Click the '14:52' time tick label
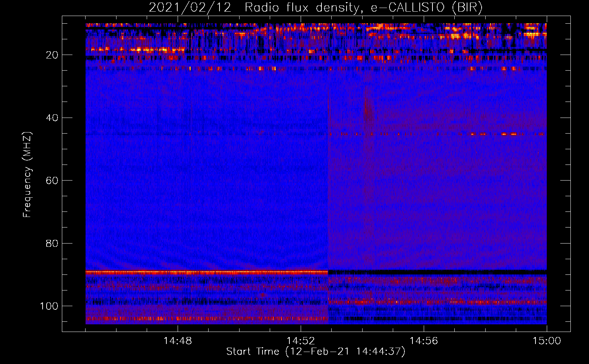This screenshot has height=364, width=589. (301, 341)
